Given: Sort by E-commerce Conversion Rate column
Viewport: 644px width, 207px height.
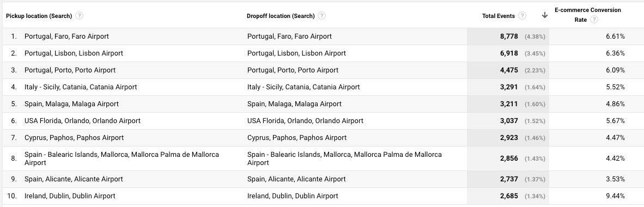Looking at the screenshot, I should click(588, 15).
